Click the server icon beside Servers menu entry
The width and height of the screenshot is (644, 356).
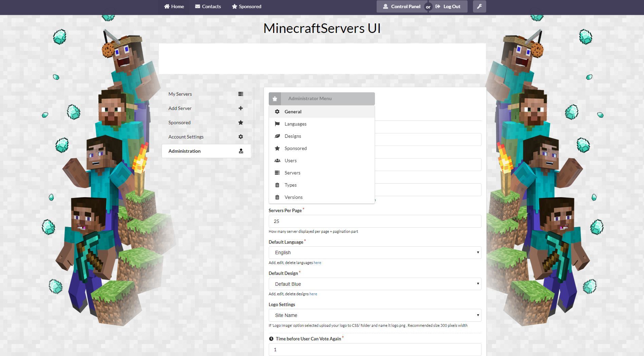(277, 173)
